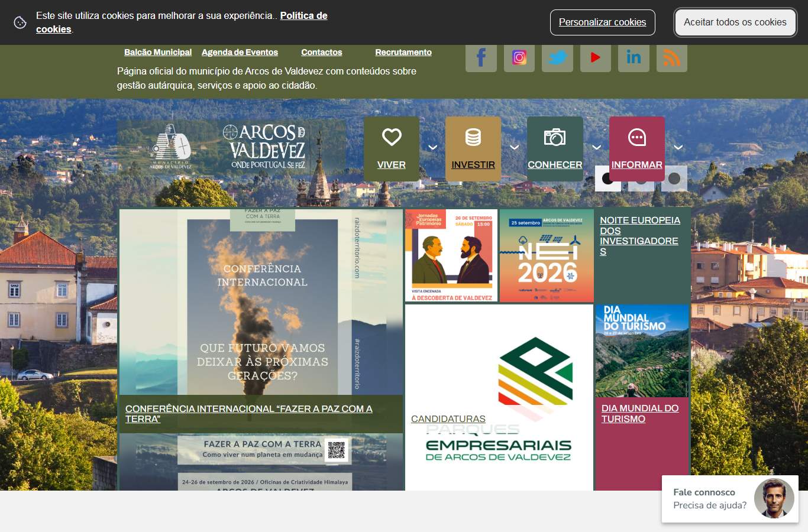Open the municipality's Facebook page
Image resolution: width=808 pixels, height=532 pixels.
(x=481, y=57)
